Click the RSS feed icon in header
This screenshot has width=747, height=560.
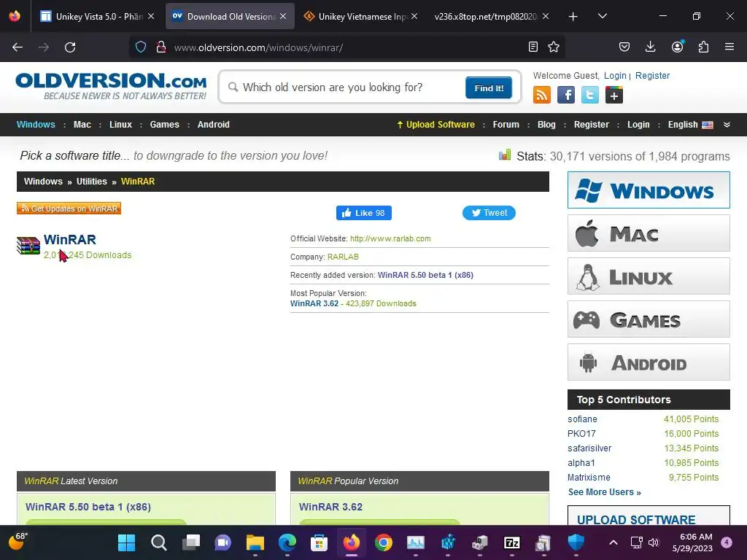coord(542,95)
